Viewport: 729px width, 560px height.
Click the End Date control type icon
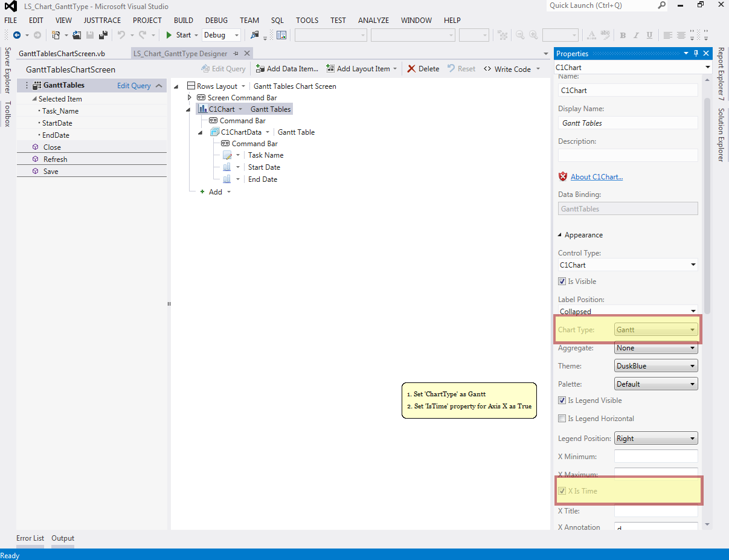[x=227, y=179]
